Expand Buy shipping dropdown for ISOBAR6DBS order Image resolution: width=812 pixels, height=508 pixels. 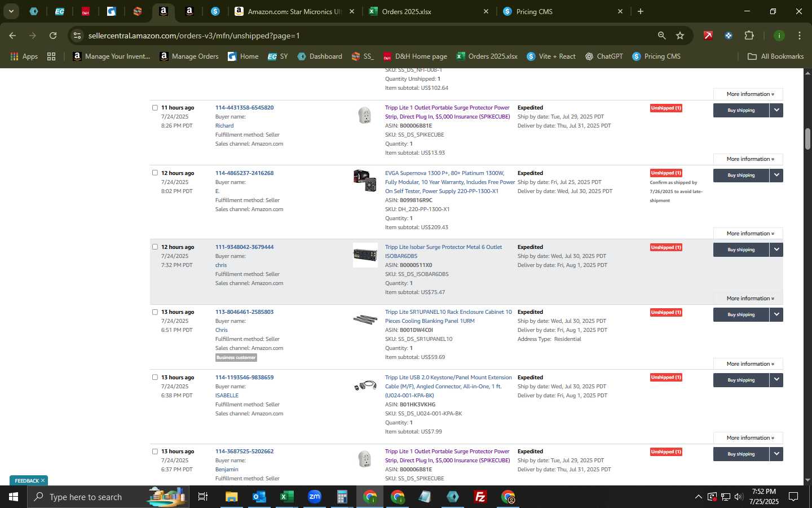click(776, 249)
